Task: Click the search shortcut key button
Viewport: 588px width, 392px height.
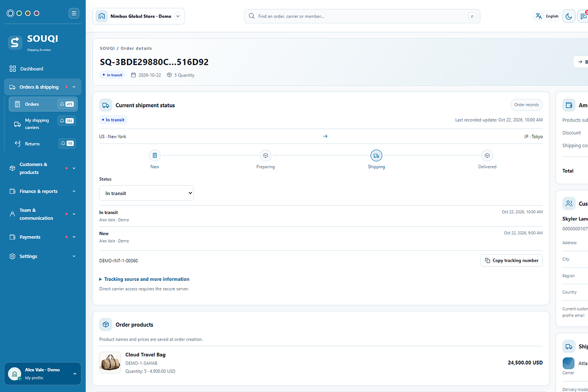Action: click(472, 16)
